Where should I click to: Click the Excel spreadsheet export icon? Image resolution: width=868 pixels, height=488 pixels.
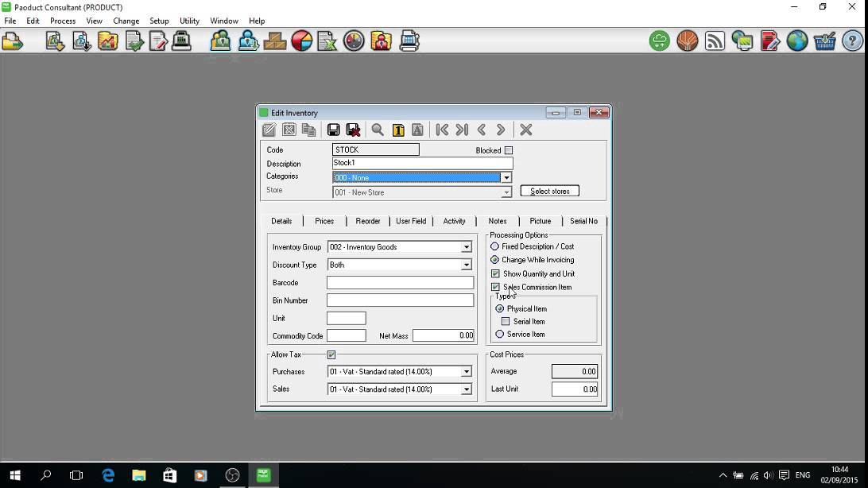point(327,41)
